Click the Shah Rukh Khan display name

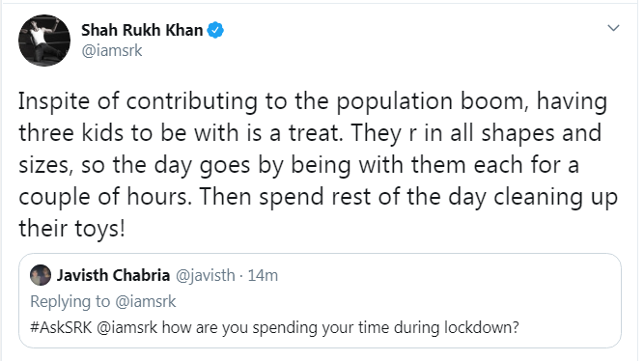coord(142,30)
